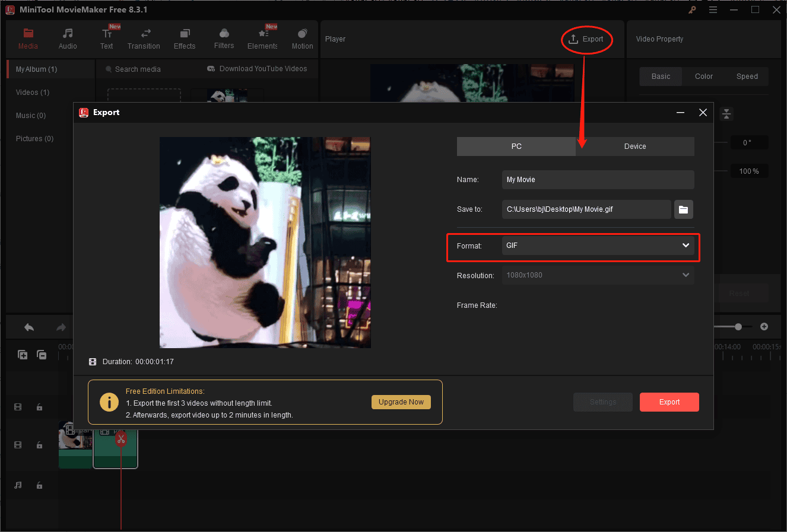Open the Effects panel

(x=184, y=38)
